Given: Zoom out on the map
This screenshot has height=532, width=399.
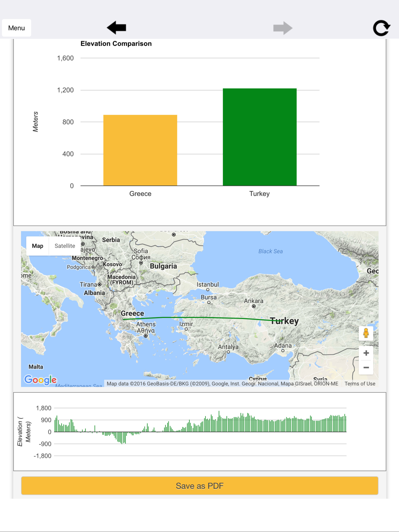Looking at the screenshot, I should click(x=366, y=367).
